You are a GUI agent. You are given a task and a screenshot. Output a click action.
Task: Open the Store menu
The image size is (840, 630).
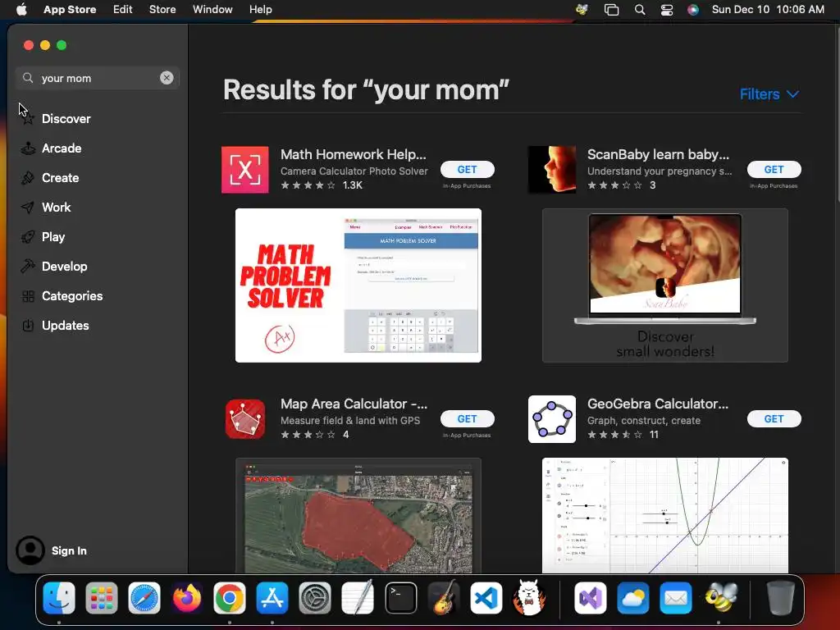(162, 10)
